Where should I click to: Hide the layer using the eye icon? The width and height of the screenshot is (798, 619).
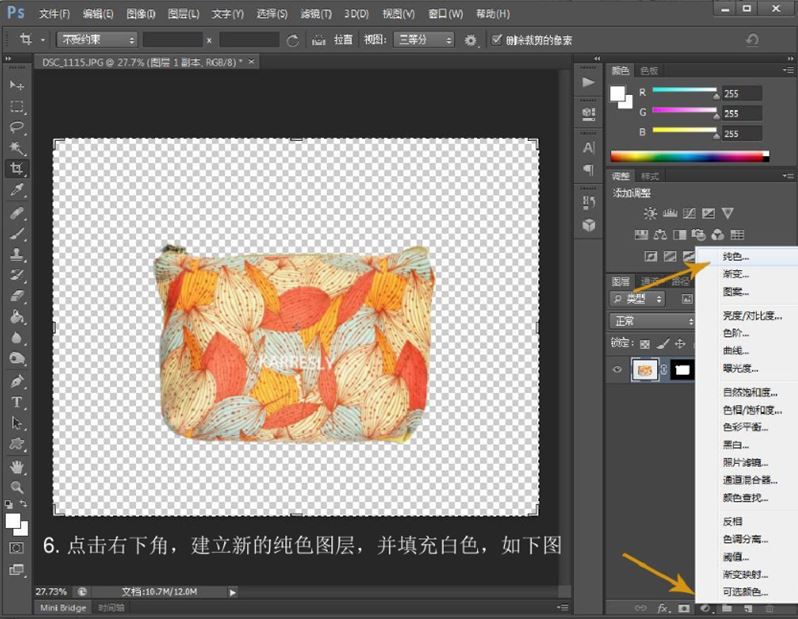click(x=617, y=370)
